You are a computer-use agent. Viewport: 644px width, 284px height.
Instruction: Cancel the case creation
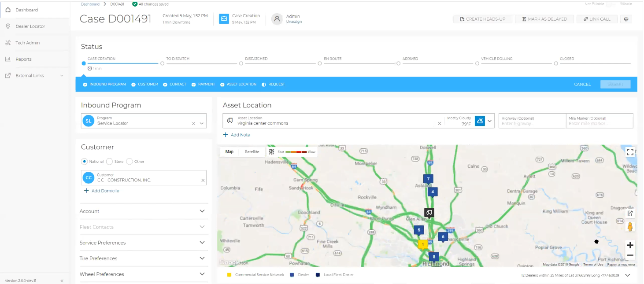pyautogui.click(x=582, y=85)
